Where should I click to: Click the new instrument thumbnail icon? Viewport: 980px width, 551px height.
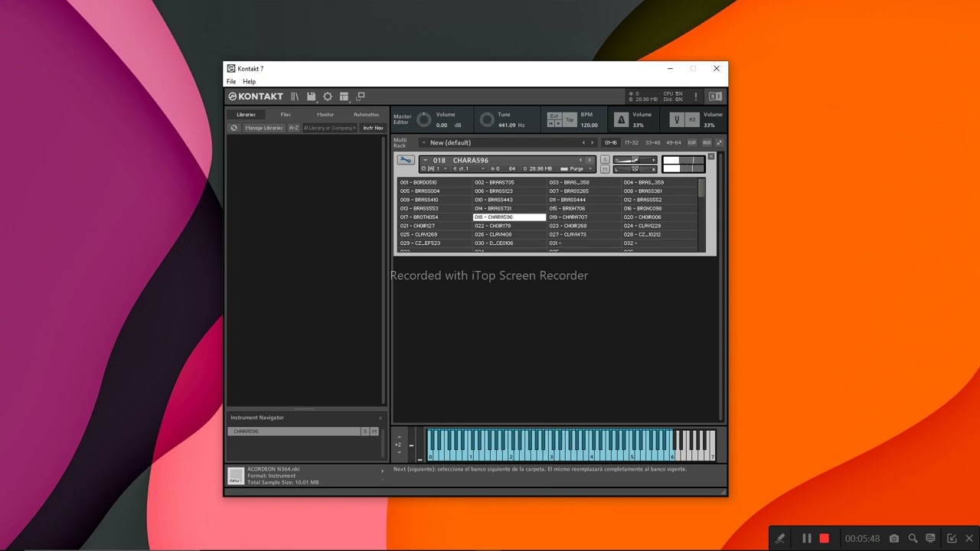[x=236, y=476]
